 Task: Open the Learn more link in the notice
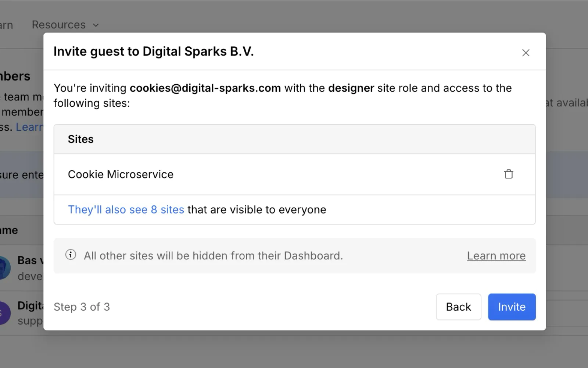(496, 256)
